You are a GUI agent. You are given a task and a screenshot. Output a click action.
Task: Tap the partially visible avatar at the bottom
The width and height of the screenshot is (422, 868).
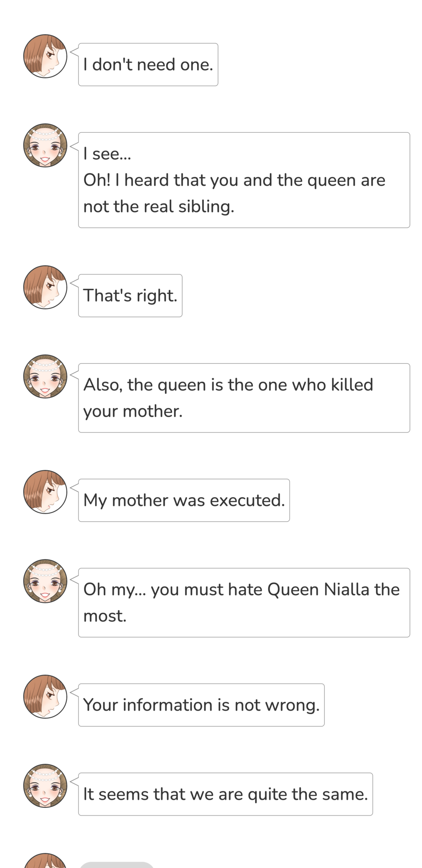(x=45, y=861)
